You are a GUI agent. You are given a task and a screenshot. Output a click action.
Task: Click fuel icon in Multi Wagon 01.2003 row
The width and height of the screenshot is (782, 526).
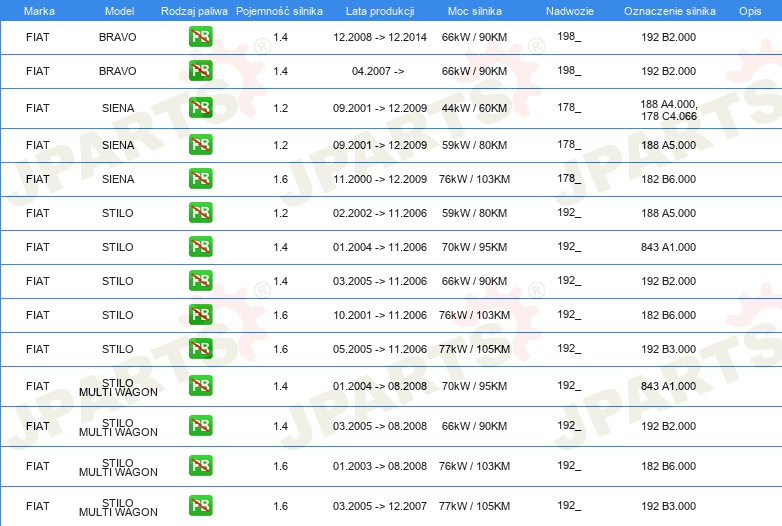[x=200, y=466]
